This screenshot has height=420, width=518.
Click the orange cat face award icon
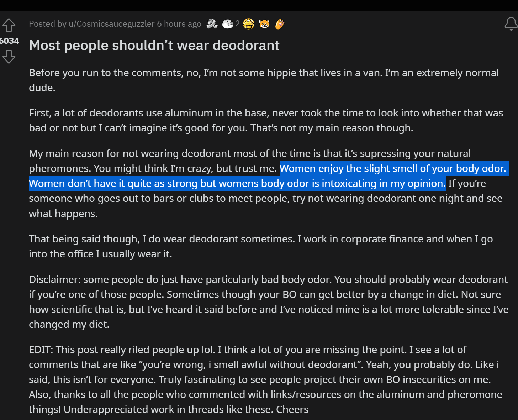tap(264, 24)
